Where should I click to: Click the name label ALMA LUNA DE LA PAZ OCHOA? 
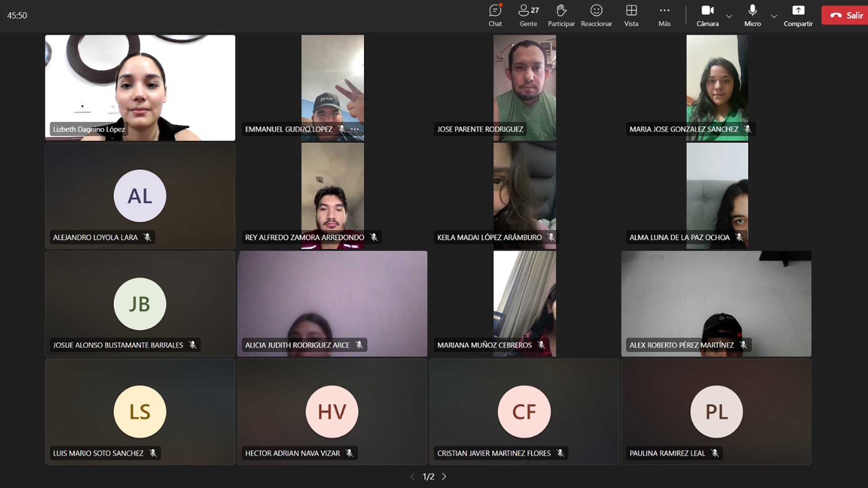pos(679,237)
